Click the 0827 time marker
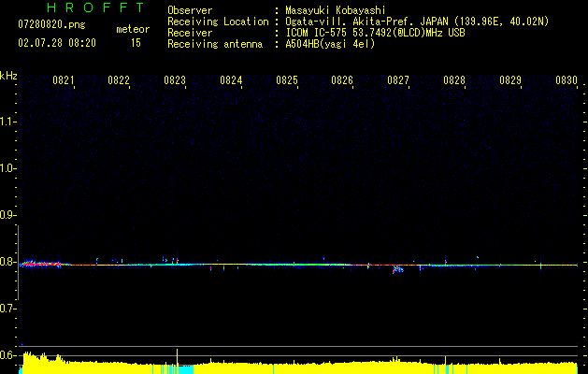The image size is (588, 374). 398,80
